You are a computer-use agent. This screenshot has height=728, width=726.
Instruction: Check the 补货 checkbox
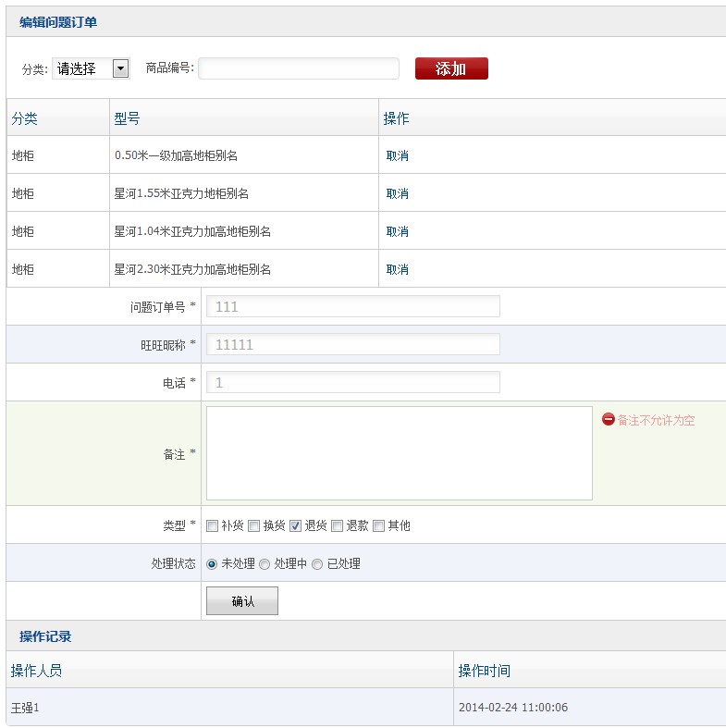213,525
